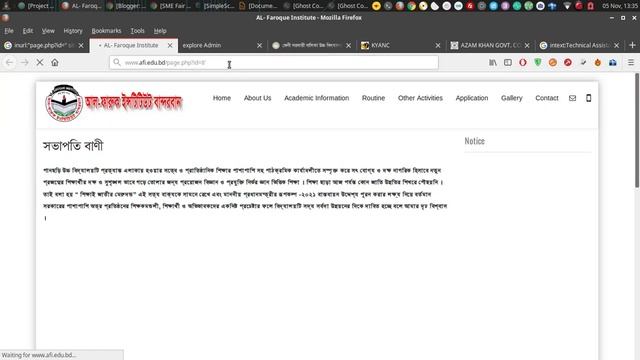Click the URL address bar field

273,62
